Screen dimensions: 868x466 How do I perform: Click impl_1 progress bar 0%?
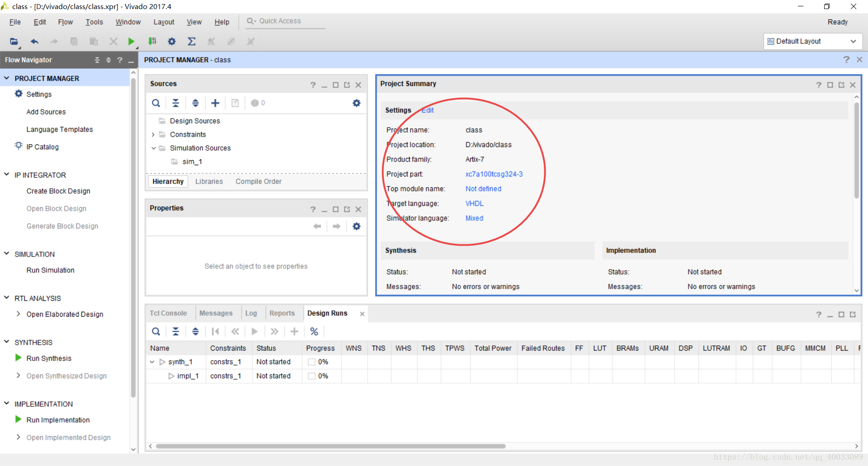[318, 376]
